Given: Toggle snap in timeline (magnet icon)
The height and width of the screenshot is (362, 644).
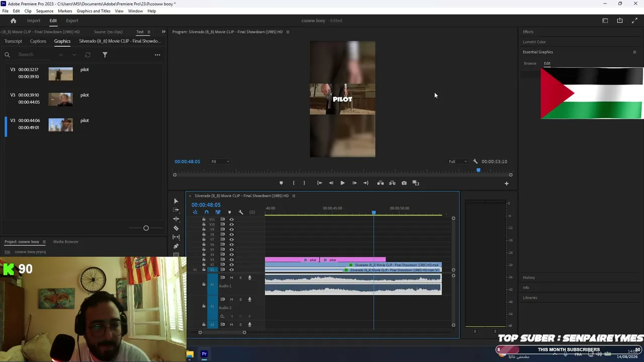Looking at the screenshot, I should coord(206,212).
